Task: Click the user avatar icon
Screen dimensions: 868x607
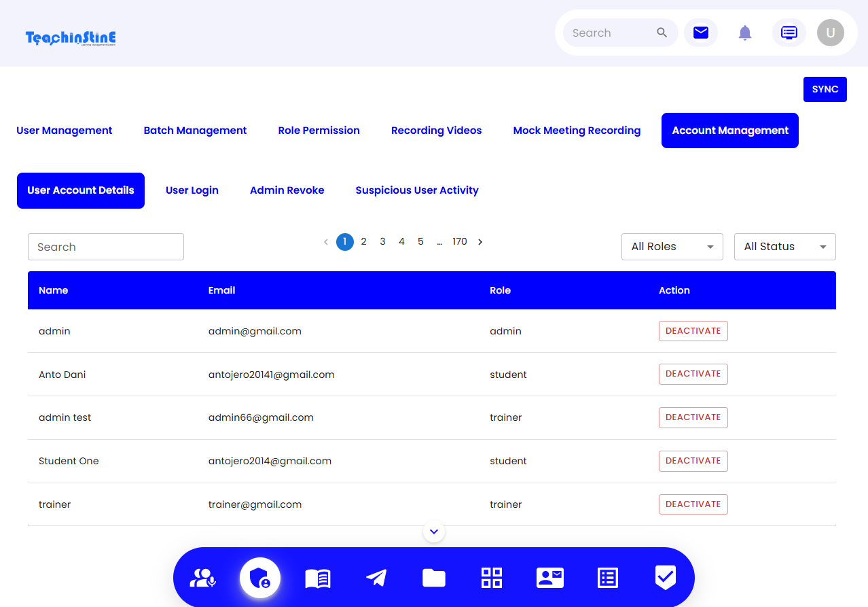Action: pyautogui.click(x=830, y=33)
